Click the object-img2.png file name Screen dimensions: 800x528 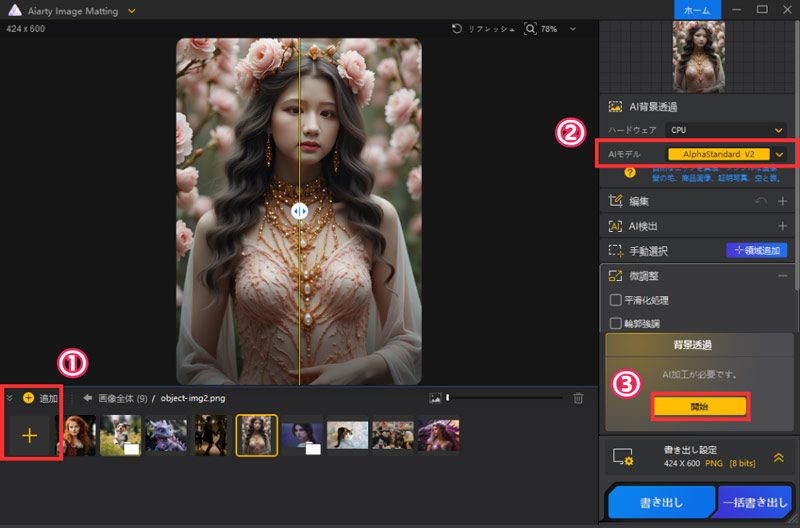tap(193, 398)
